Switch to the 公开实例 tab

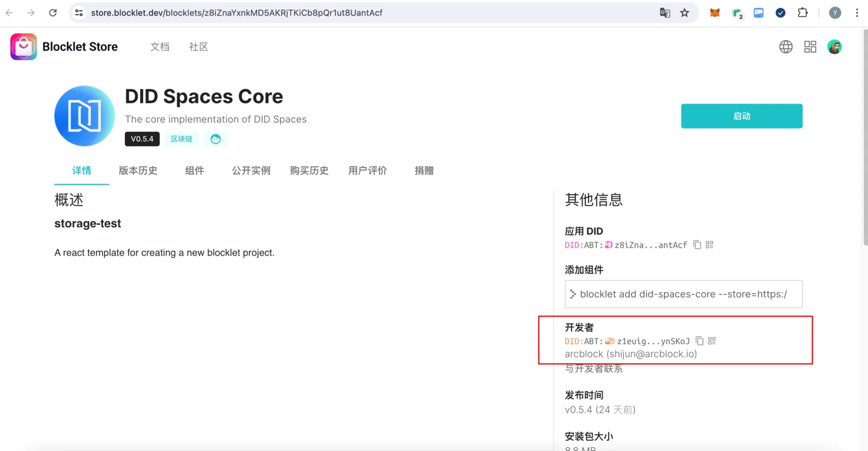click(251, 171)
